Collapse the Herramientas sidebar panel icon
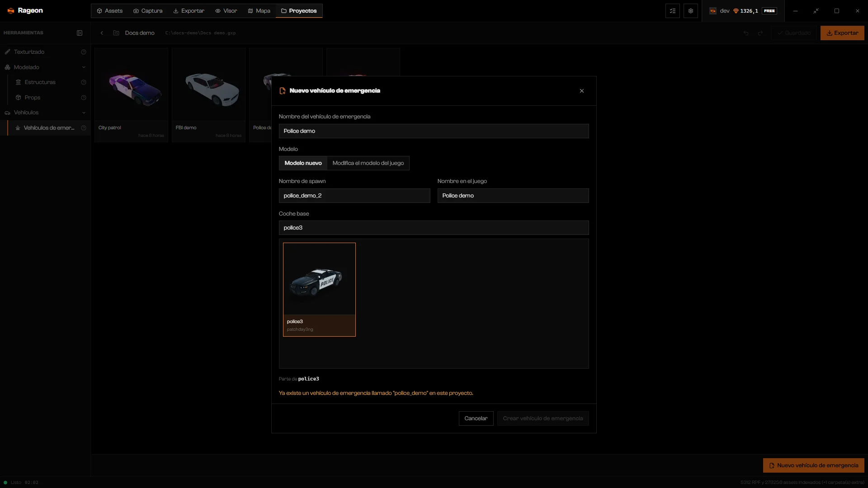 (x=80, y=33)
